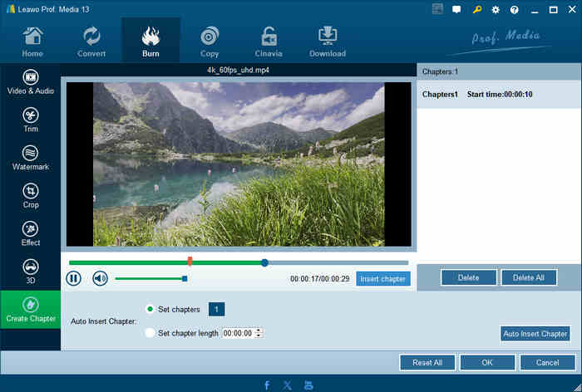Select the Crop tool

(x=31, y=196)
